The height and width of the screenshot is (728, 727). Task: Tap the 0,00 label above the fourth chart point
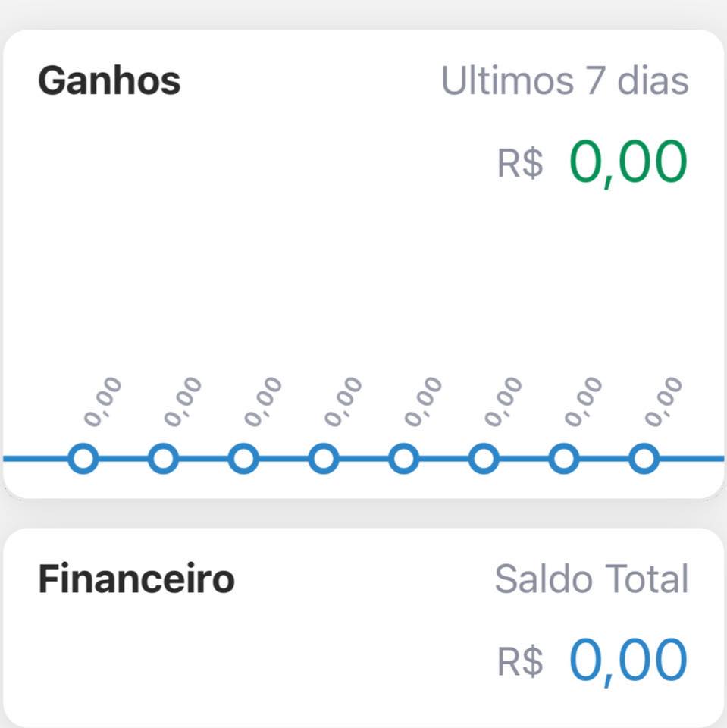click(x=342, y=401)
